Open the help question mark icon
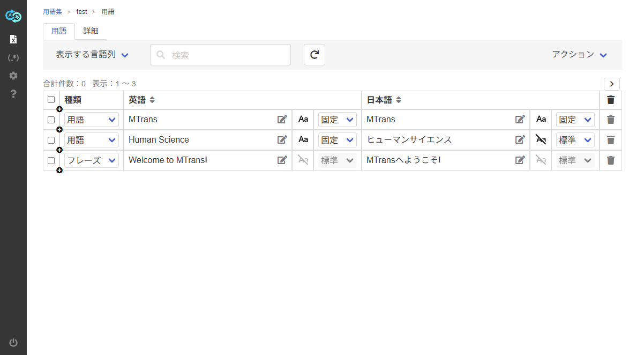Viewport: 644px width, 355px height. [13, 94]
